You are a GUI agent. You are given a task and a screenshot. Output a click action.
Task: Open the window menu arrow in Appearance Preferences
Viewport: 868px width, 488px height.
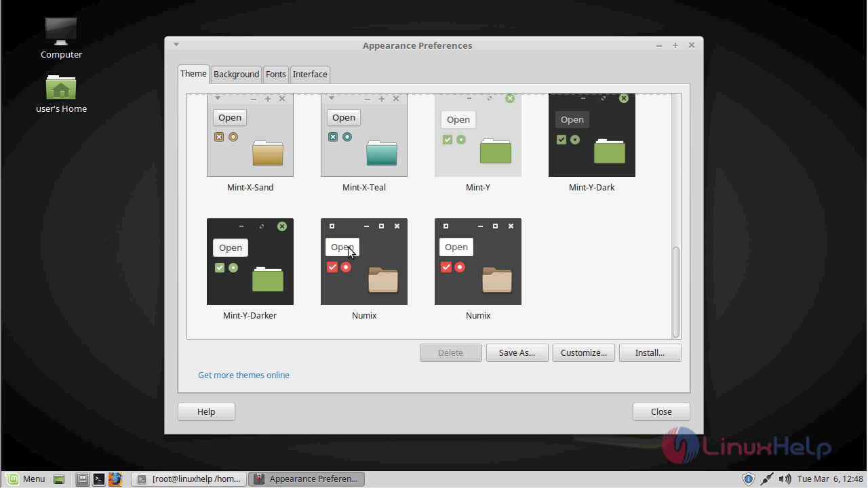pyautogui.click(x=176, y=45)
